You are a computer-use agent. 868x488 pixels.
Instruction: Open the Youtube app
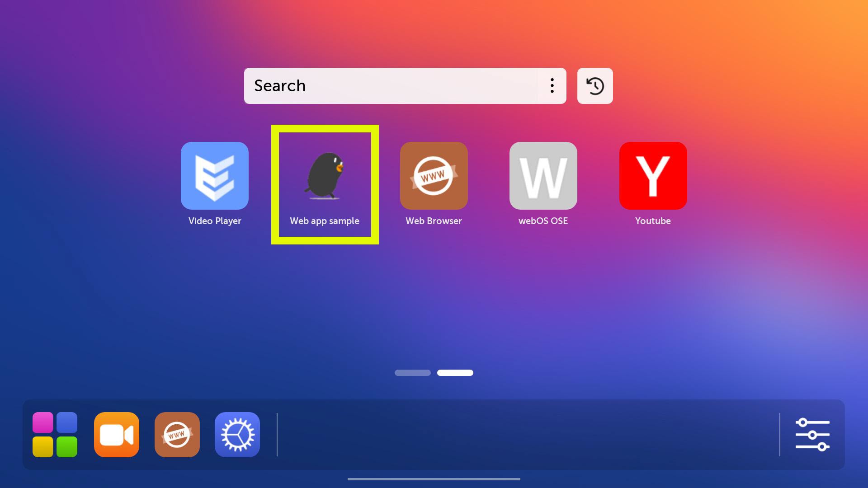point(653,176)
